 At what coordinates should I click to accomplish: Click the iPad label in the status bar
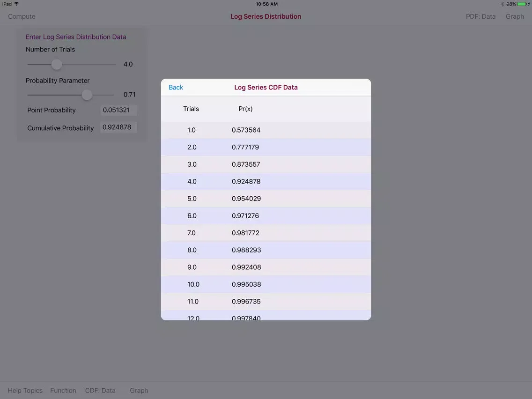pyautogui.click(x=7, y=4)
